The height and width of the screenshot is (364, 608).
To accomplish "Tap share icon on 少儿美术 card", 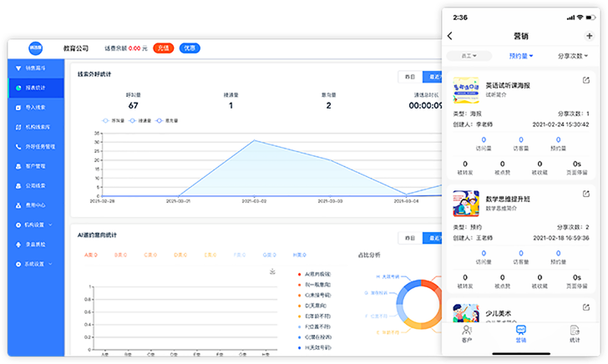I will [x=586, y=307].
